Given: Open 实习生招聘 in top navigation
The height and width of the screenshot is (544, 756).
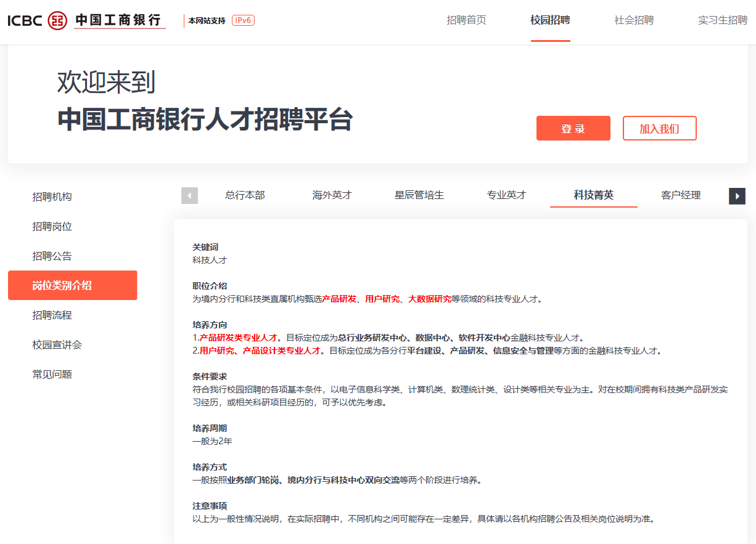Looking at the screenshot, I should coord(723,20).
